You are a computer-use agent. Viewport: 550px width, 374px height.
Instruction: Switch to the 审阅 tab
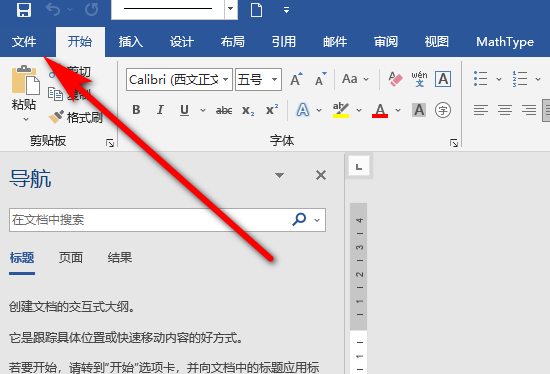pyautogui.click(x=385, y=42)
